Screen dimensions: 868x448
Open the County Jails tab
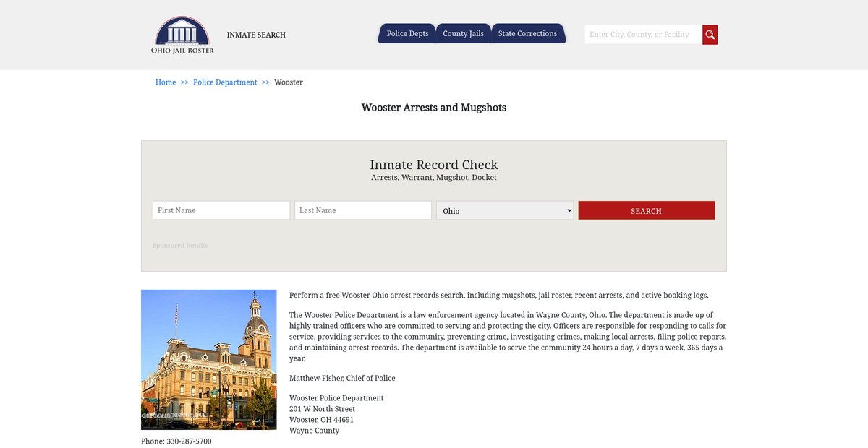pos(463,34)
